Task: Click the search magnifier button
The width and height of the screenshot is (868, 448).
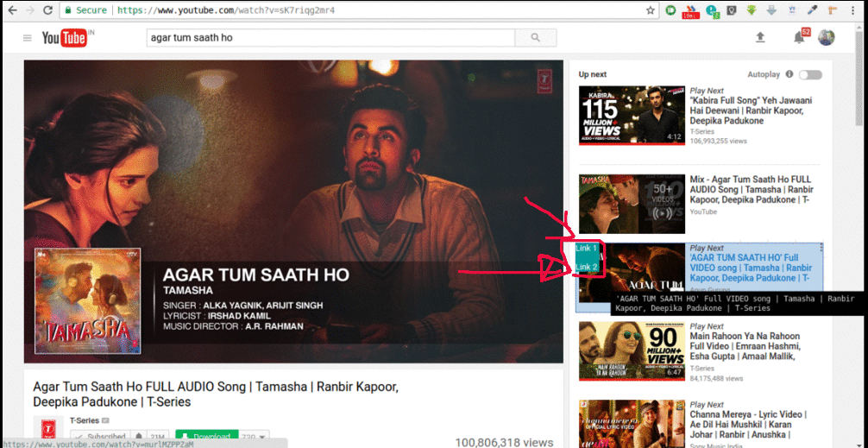Action: (x=535, y=38)
